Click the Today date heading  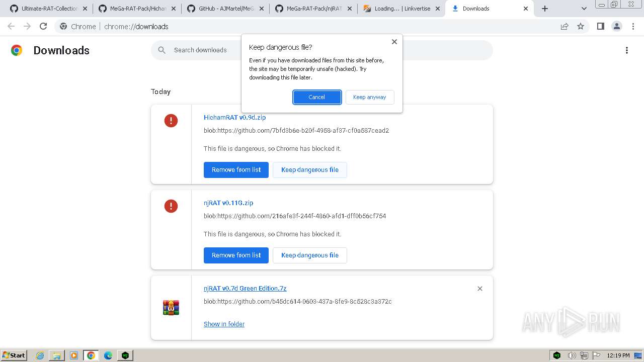tap(161, 92)
